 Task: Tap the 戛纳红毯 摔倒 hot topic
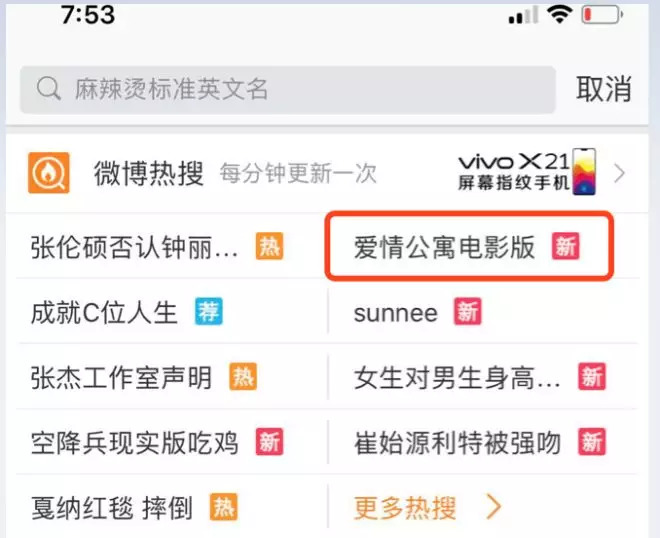coord(110,507)
